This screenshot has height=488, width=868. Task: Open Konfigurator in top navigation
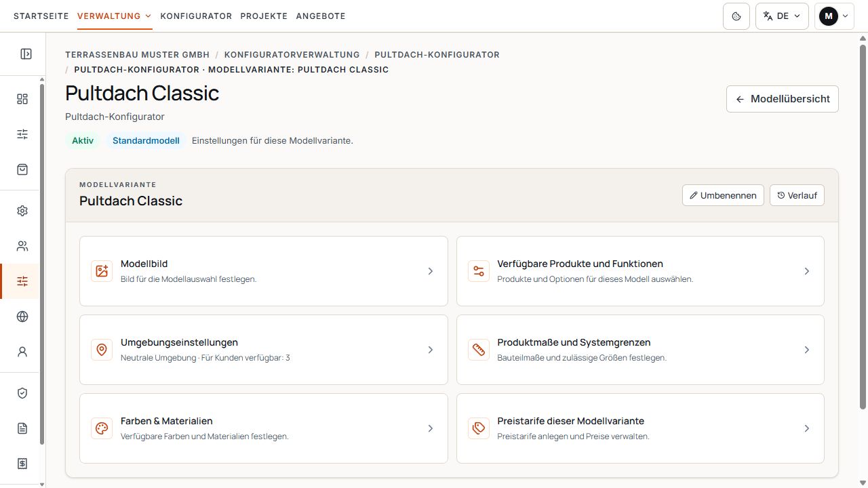[x=196, y=16]
